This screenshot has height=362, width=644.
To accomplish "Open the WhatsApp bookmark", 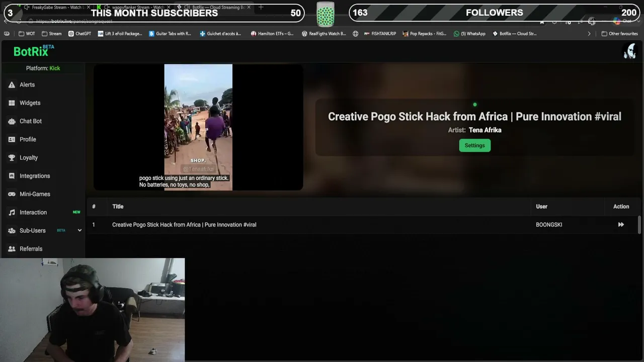I will click(469, 34).
